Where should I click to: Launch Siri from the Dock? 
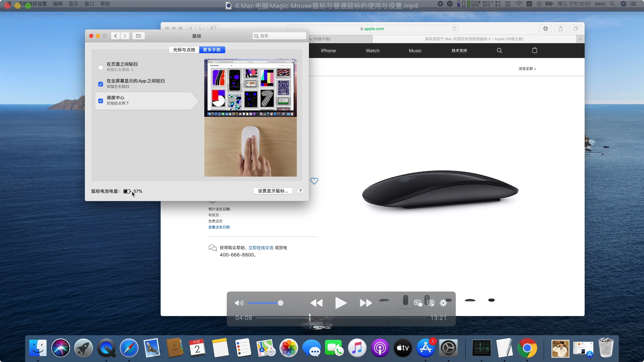click(x=61, y=348)
